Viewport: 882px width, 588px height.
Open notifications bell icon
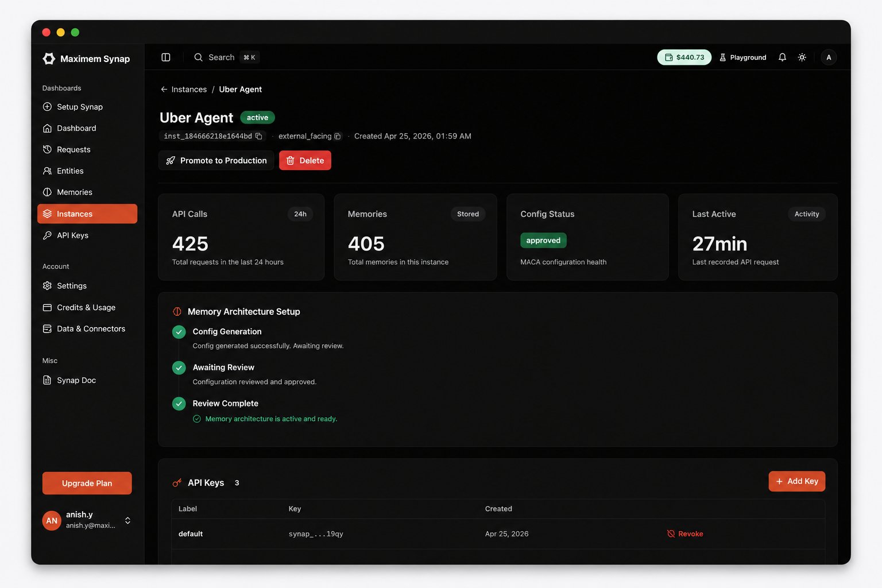coord(782,57)
